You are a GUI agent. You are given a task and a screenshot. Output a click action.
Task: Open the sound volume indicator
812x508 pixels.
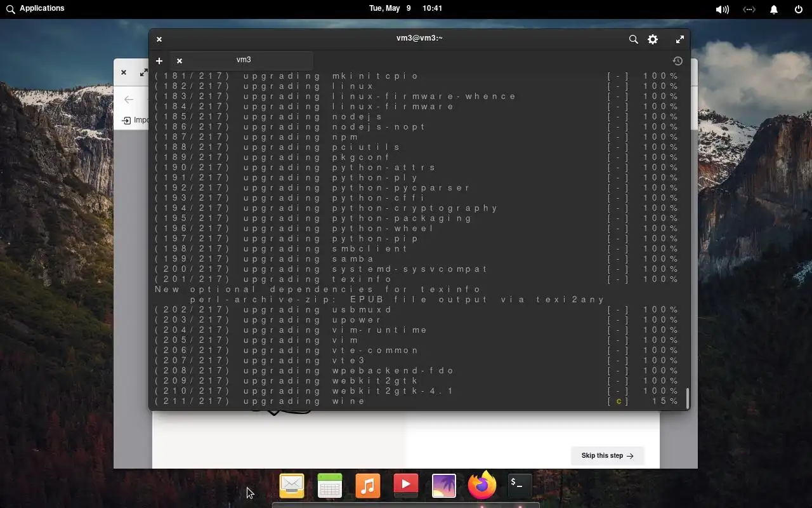pos(722,10)
